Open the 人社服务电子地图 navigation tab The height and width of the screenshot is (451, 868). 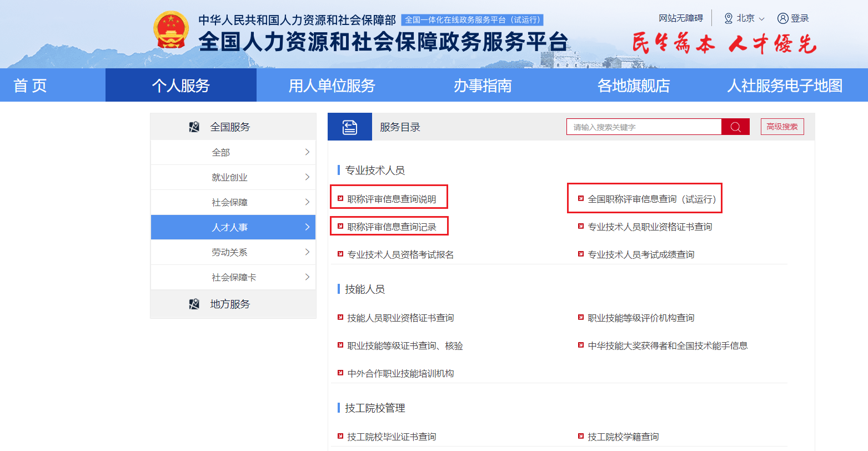pos(785,86)
